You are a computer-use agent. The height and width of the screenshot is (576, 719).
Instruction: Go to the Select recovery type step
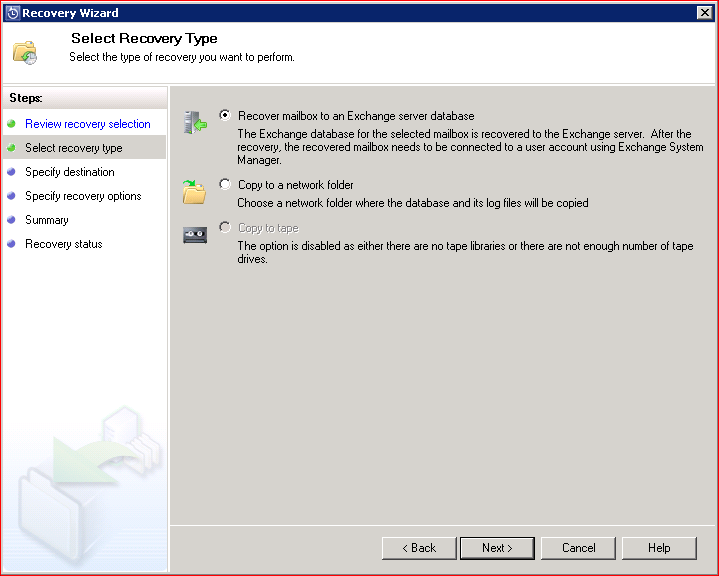click(x=73, y=148)
